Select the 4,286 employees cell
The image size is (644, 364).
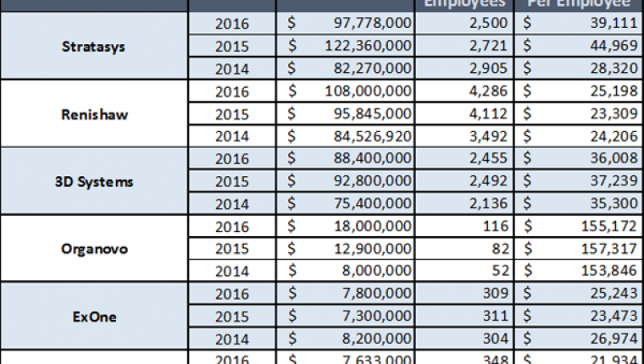[x=464, y=91]
